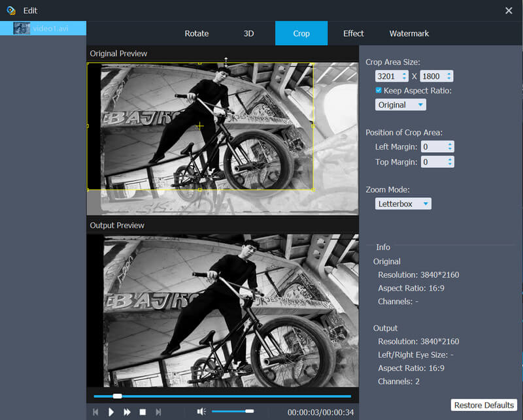Mute the audio with the speaker icon
The height and width of the screenshot is (420, 523).
(201, 412)
